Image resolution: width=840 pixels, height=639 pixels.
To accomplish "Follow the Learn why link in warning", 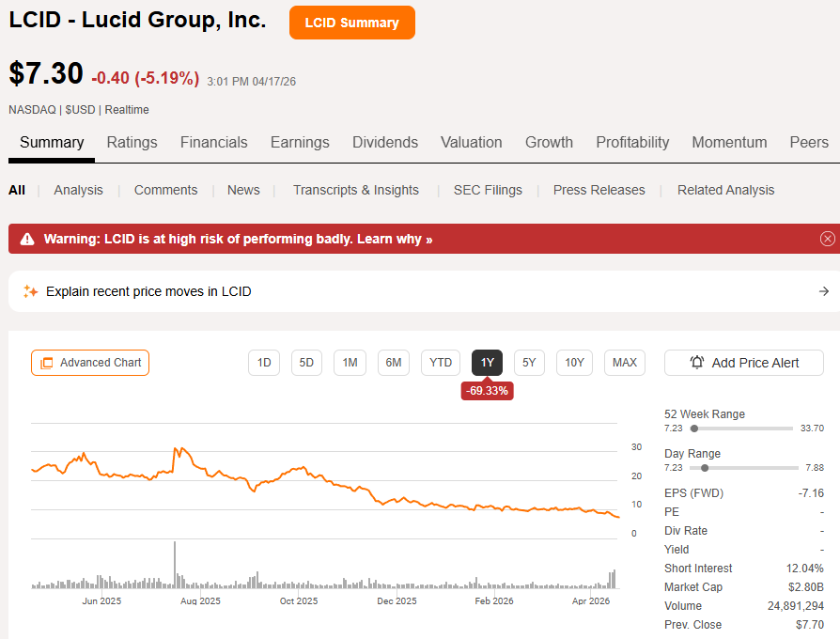I will point(395,239).
